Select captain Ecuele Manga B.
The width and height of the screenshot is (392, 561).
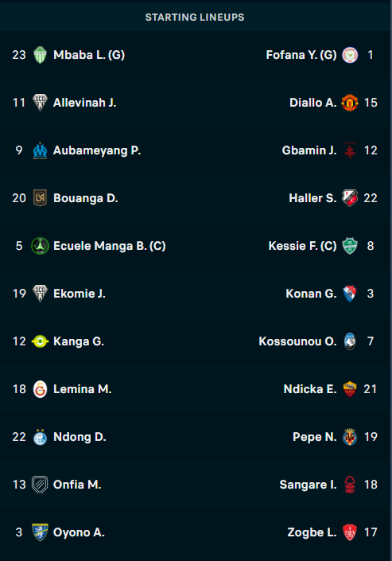[x=110, y=246]
